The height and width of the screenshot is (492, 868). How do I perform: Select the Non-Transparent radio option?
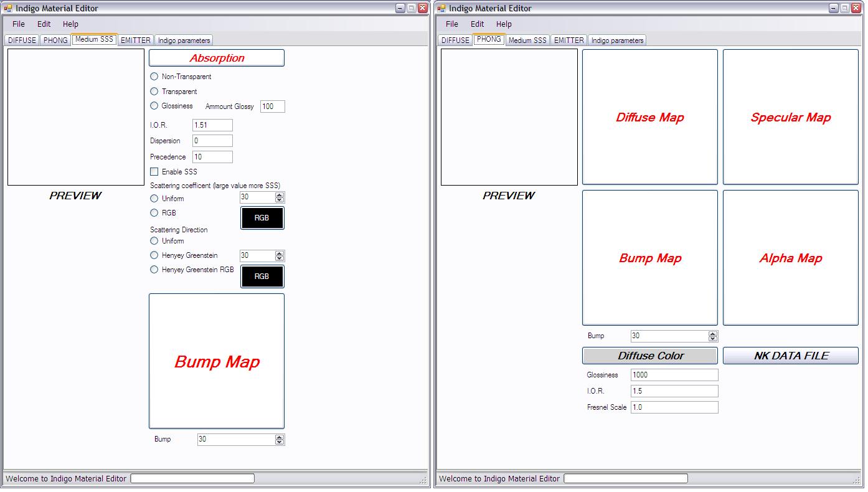154,77
